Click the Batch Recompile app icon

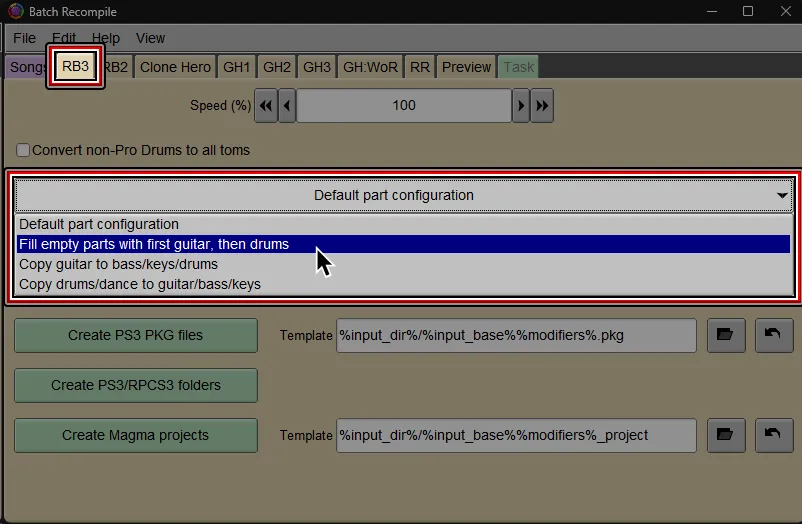(x=15, y=11)
